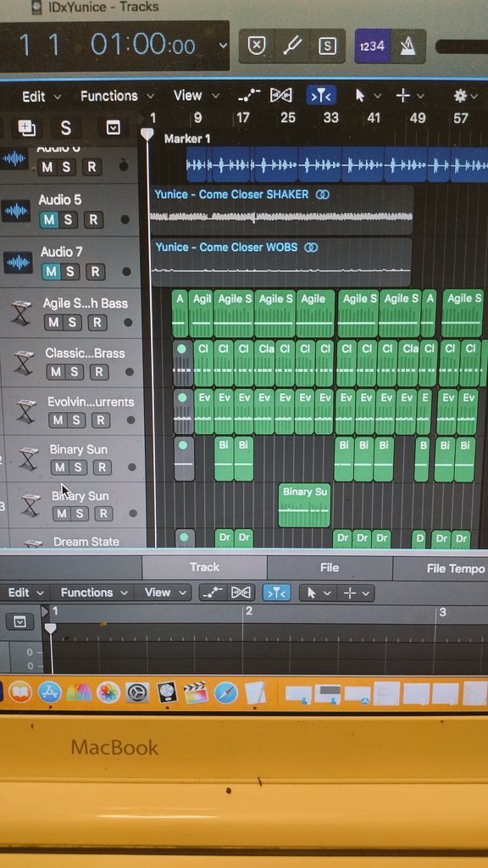The width and height of the screenshot is (488, 868).
Task: Click the Duplicate Track button
Action: click(x=26, y=128)
